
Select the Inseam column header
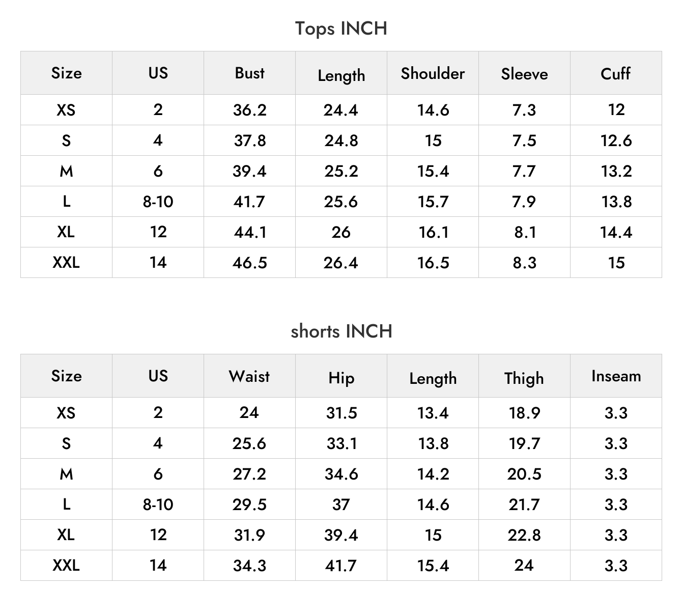[616, 376]
